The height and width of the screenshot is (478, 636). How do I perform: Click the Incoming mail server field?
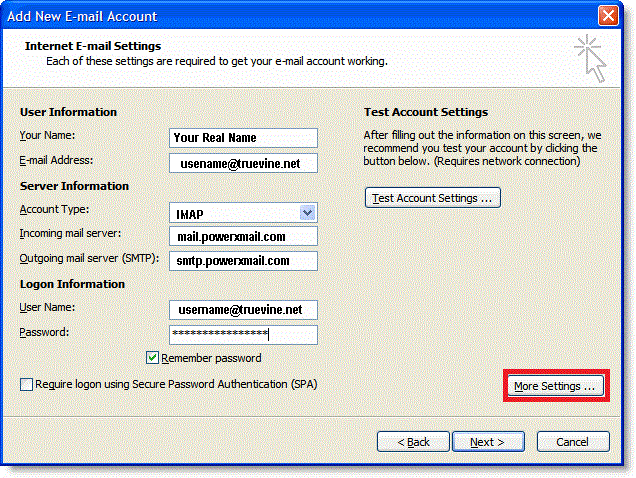pos(243,236)
